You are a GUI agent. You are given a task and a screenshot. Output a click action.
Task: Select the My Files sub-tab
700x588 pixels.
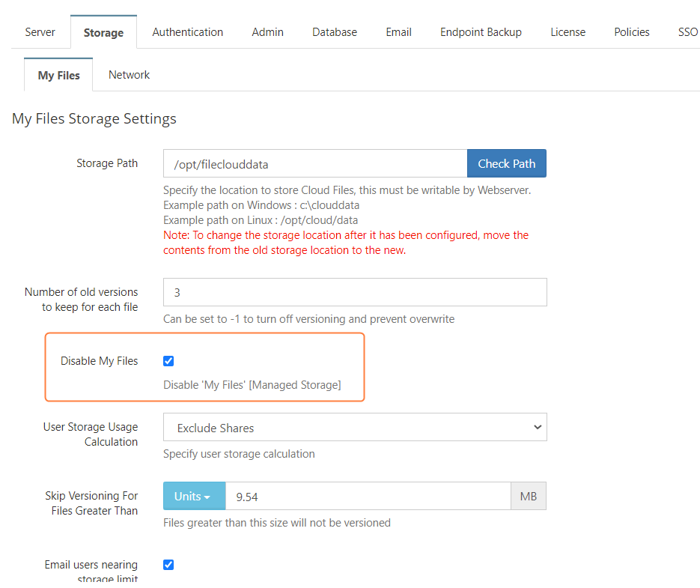coord(58,75)
